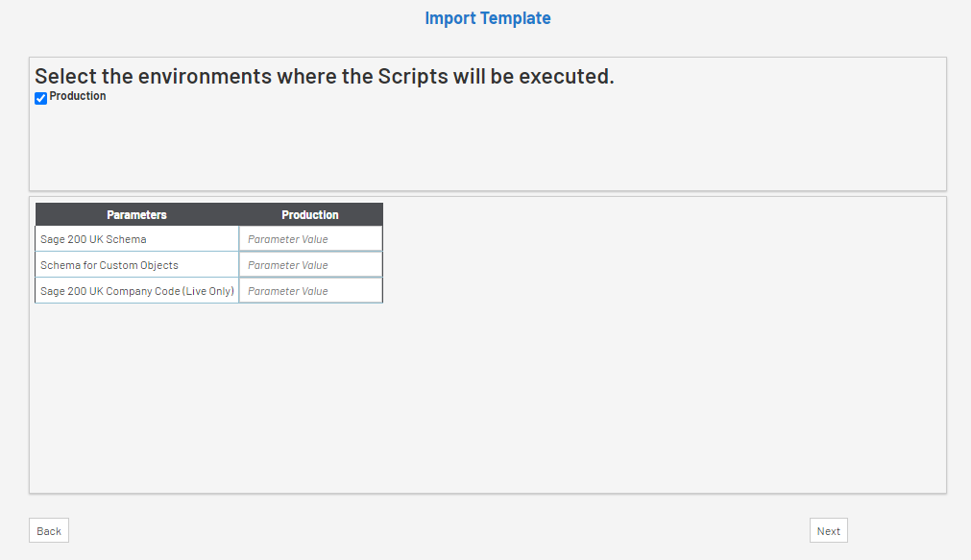Click the Production label beside the checkbox

[78, 97]
